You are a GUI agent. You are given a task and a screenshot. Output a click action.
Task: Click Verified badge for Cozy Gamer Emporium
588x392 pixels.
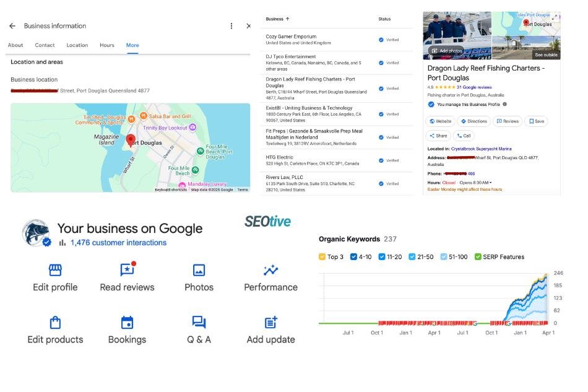tap(389, 40)
